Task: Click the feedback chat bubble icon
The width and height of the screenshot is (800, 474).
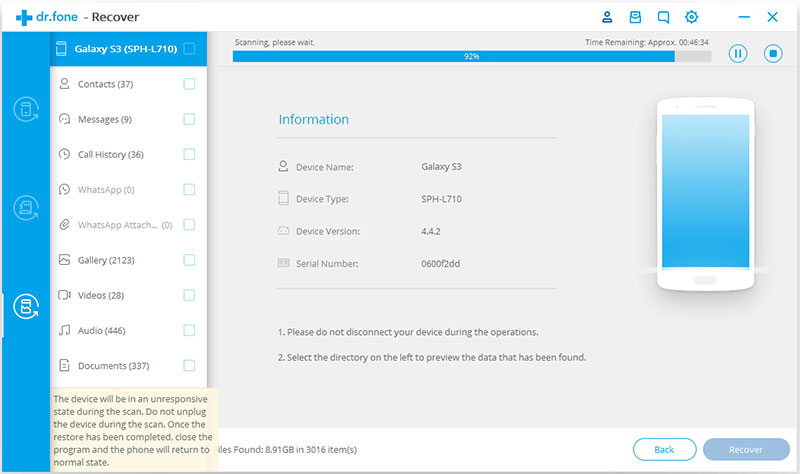Action: point(663,17)
